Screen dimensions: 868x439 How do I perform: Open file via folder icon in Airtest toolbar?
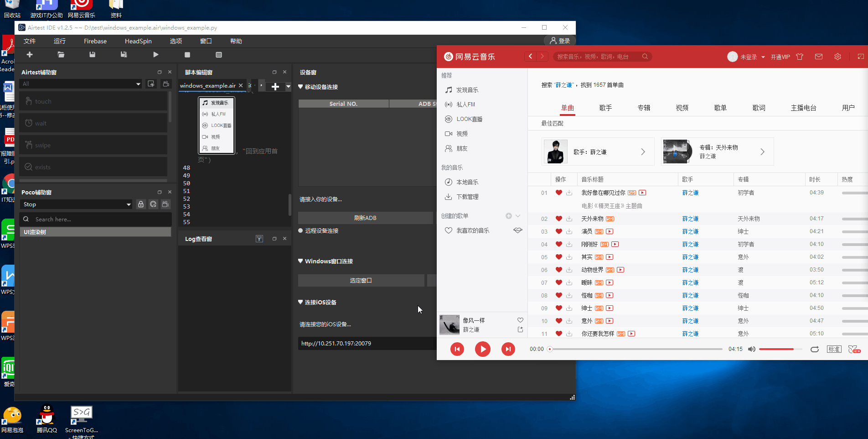point(61,55)
